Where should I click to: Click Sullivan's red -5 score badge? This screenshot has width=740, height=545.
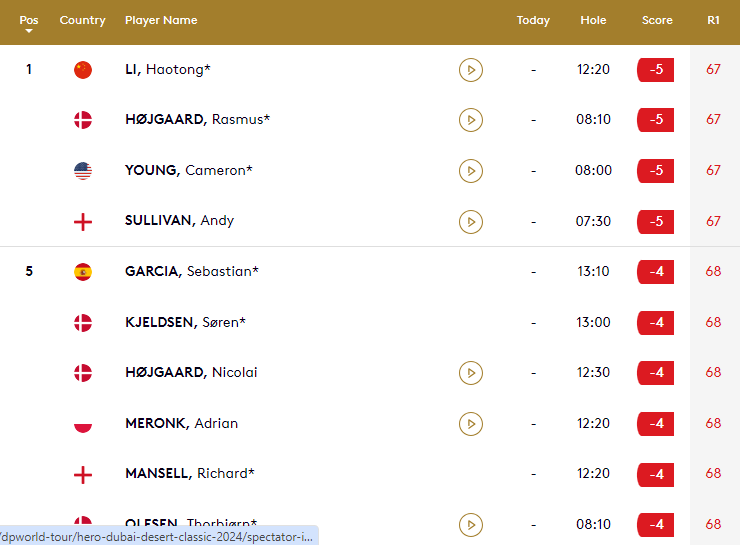(656, 221)
